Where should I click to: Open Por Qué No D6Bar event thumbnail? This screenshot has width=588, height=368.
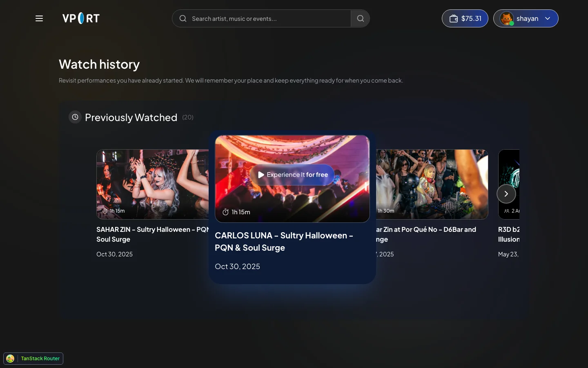coord(432,184)
